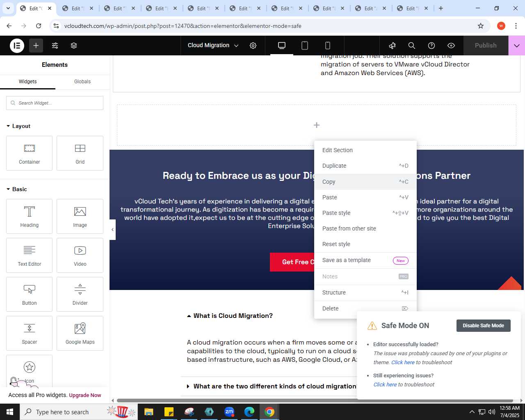The image size is (525, 420).
Task: Collapse the Elements side panel
Action: [x=112, y=230]
